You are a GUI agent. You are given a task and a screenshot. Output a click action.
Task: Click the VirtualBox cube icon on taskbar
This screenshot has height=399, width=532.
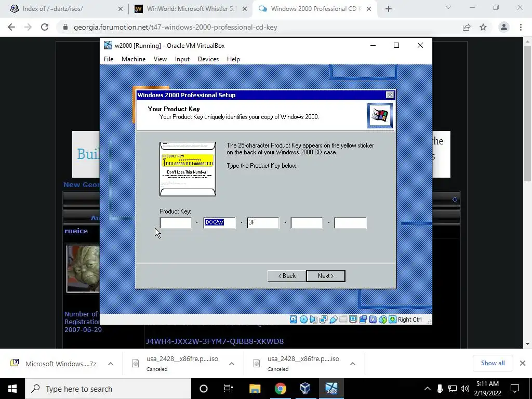pos(305,389)
